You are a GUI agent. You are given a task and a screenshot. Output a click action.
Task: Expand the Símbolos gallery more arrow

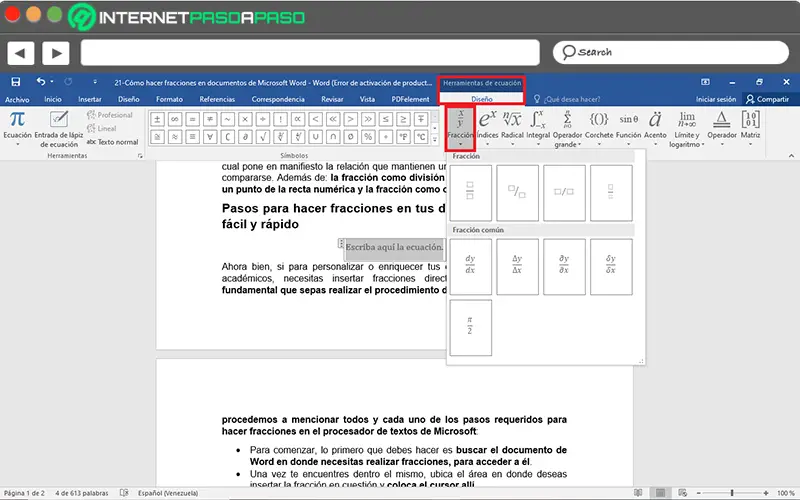point(435,139)
